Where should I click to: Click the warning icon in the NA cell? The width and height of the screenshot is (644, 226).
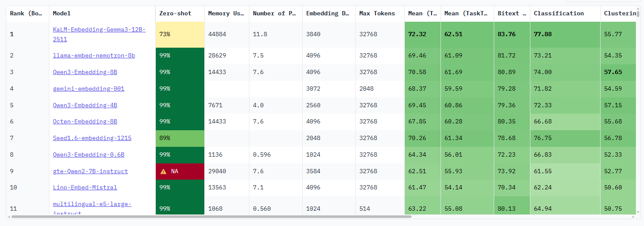[x=163, y=171]
